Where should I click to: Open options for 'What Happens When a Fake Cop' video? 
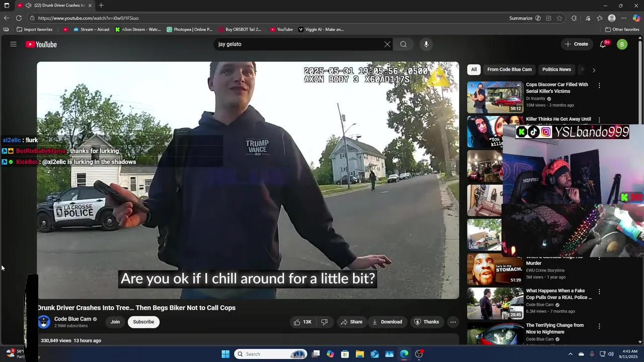[599, 292]
